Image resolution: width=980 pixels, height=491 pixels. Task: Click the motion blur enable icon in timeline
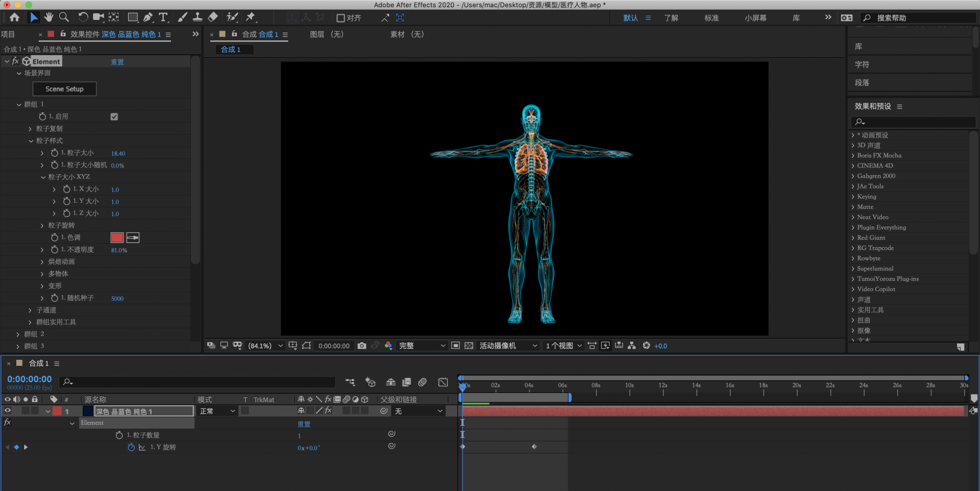click(x=422, y=382)
